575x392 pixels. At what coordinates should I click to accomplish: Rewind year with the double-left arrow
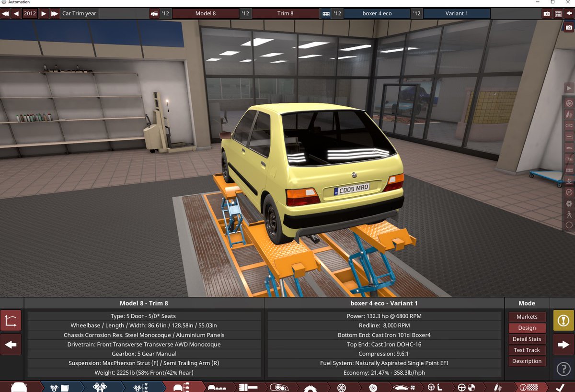(x=6, y=13)
